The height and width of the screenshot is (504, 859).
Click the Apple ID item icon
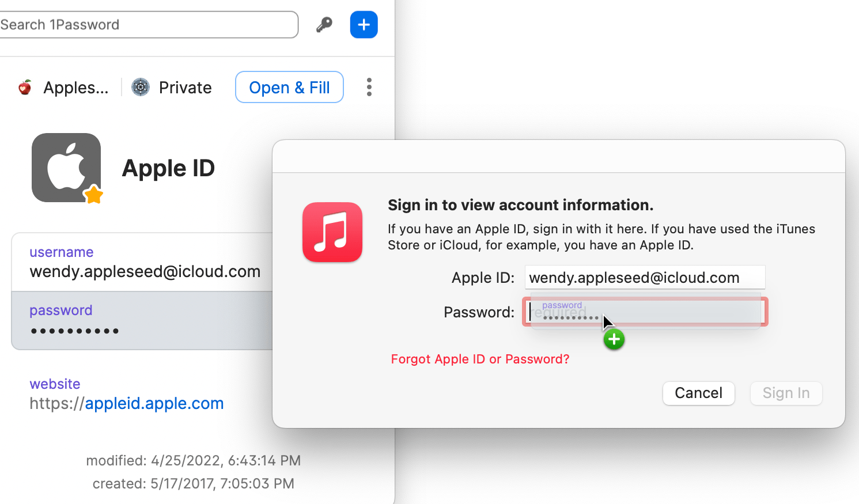point(66,168)
